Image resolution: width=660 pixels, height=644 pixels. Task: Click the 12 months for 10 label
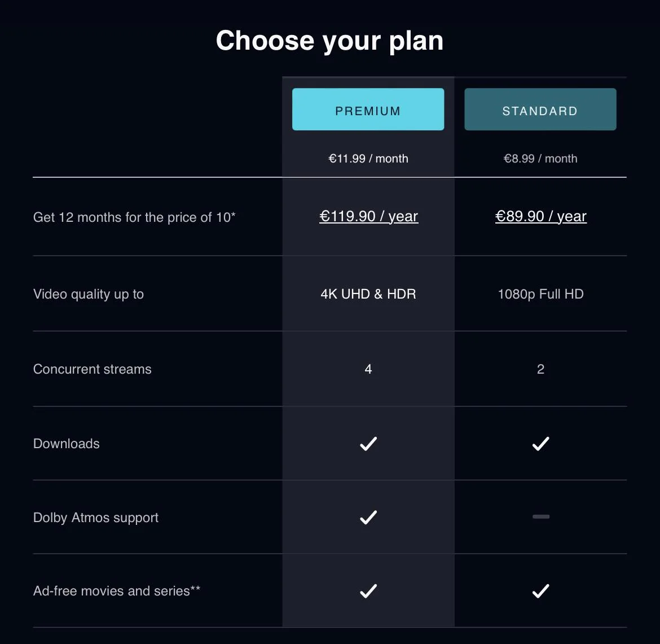coord(134,217)
